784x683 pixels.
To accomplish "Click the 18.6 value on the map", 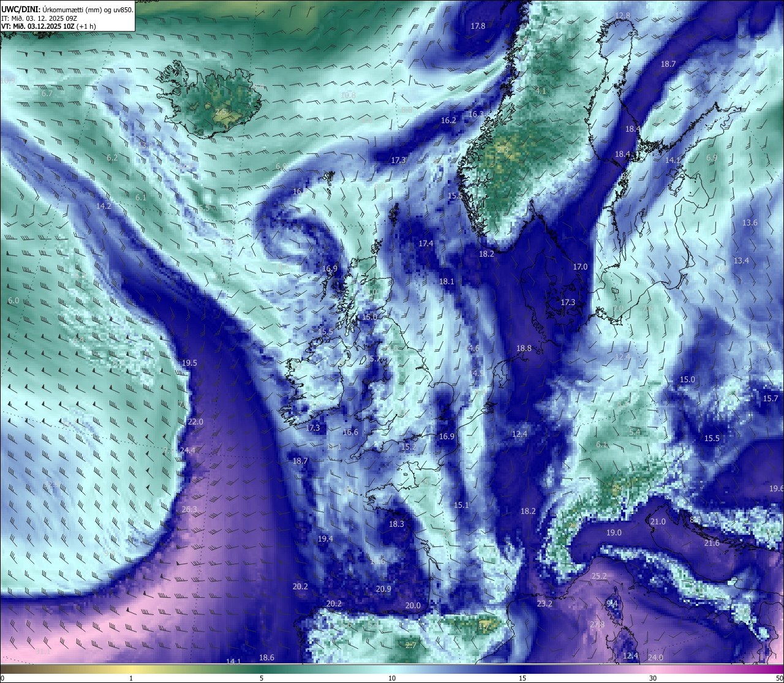I will (266, 658).
